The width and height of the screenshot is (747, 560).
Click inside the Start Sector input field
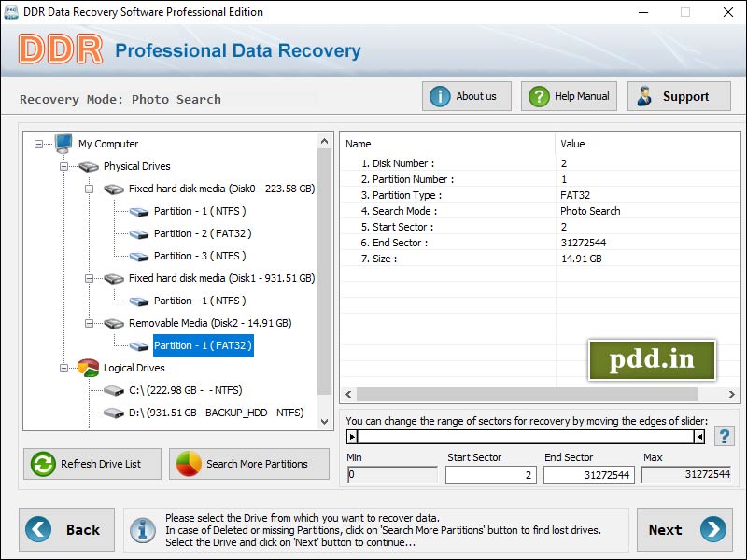490,475
